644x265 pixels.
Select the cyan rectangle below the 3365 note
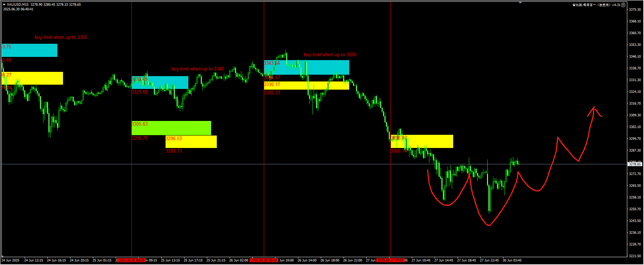coord(29,51)
